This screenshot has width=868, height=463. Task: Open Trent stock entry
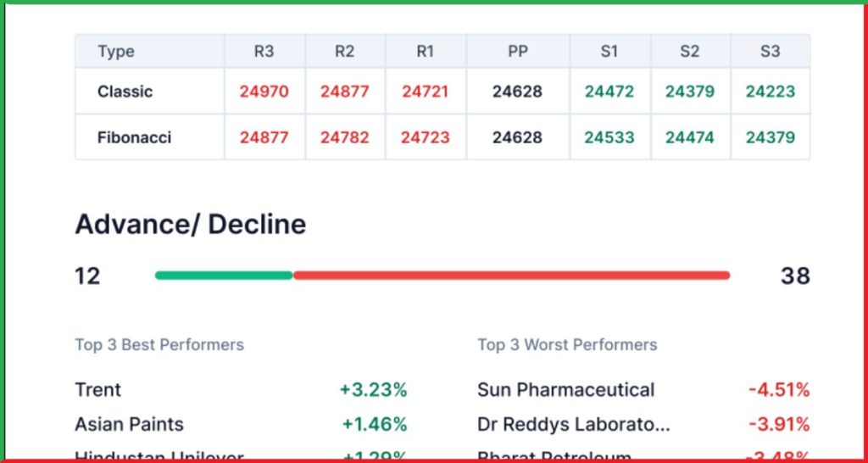click(98, 389)
